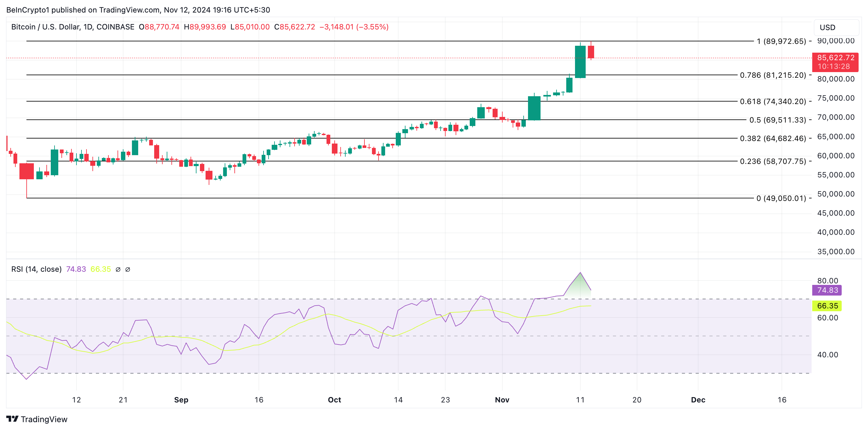
Task: Click the red 85,622.72 current price tag
Action: [x=835, y=62]
